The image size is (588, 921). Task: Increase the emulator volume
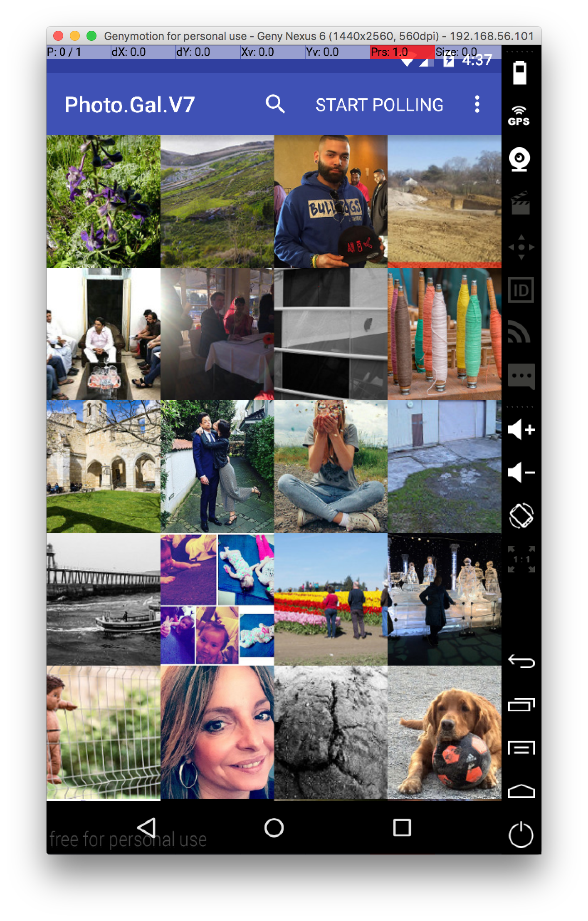(x=521, y=430)
